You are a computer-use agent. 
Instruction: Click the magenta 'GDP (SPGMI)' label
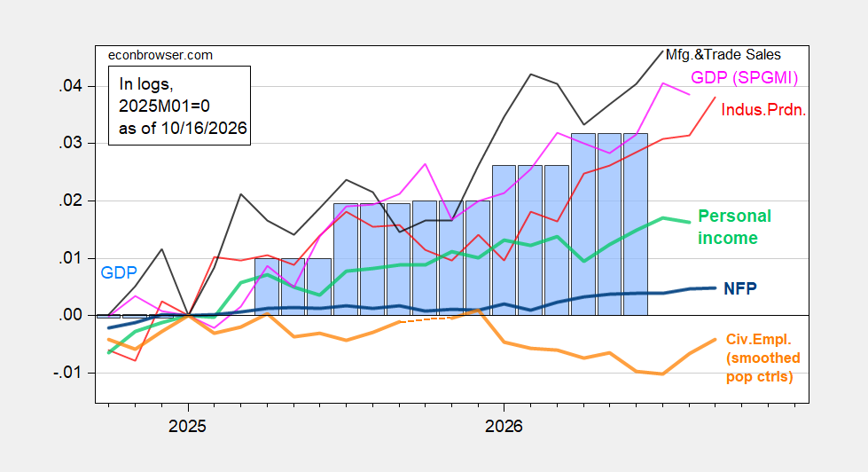coord(745,77)
